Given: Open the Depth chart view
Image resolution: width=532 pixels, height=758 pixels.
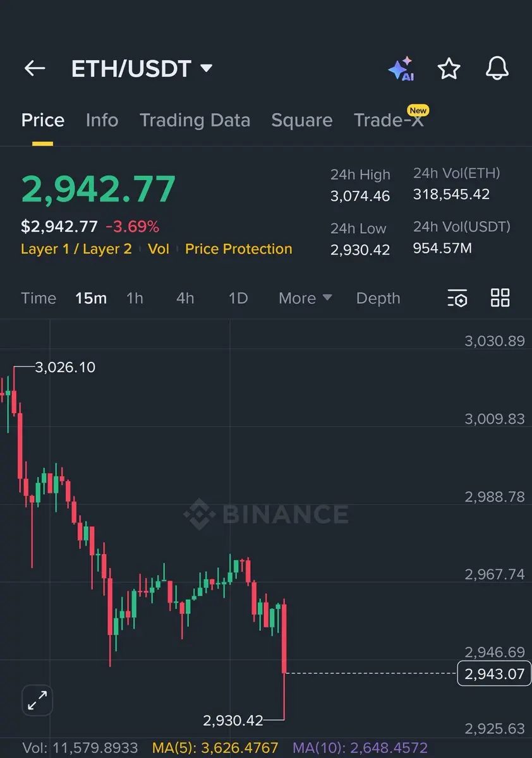Looking at the screenshot, I should (x=378, y=298).
